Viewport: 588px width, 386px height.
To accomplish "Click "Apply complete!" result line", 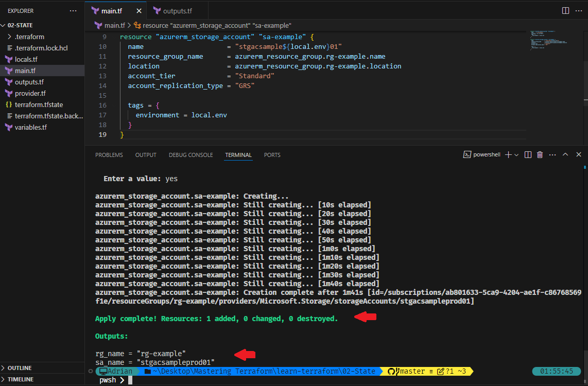I will click(x=216, y=319).
